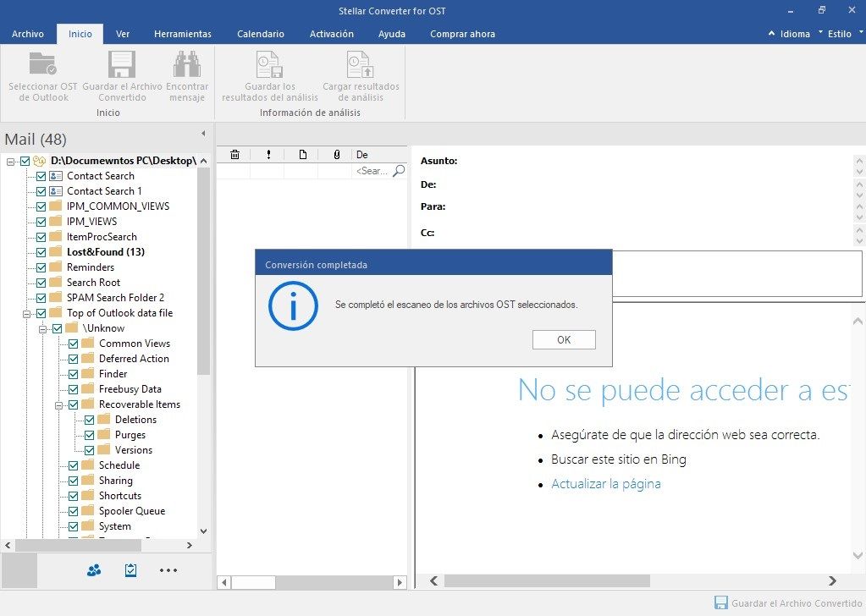Viewport: 866px width, 616px height.
Task: Click the magnifier search icon in De column
Action: (398, 171)
